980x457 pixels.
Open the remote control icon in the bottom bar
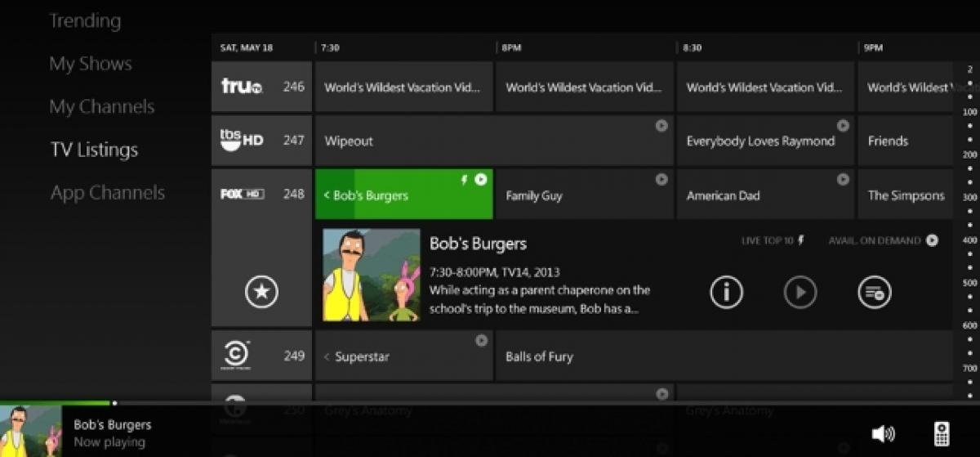(x=941, y=433)
